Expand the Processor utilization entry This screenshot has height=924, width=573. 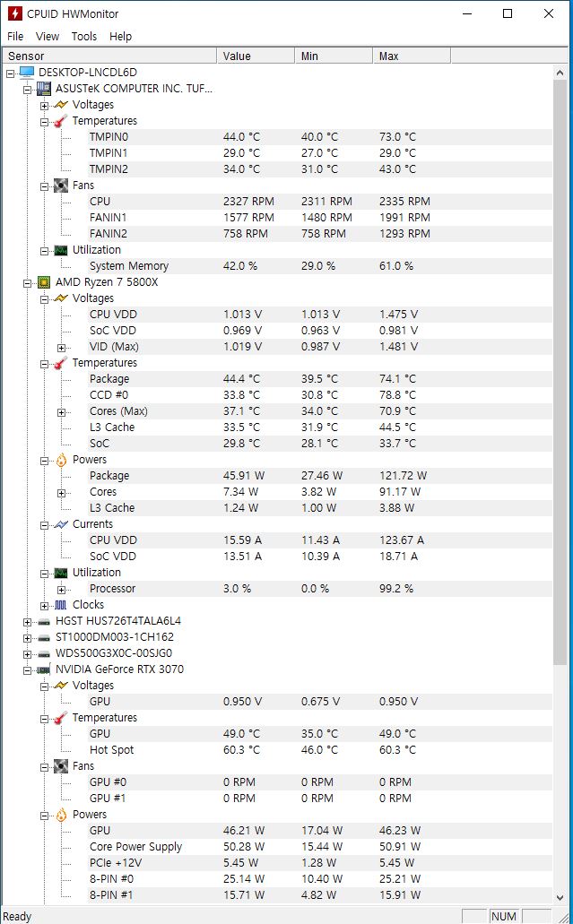(x=61, y=590)
